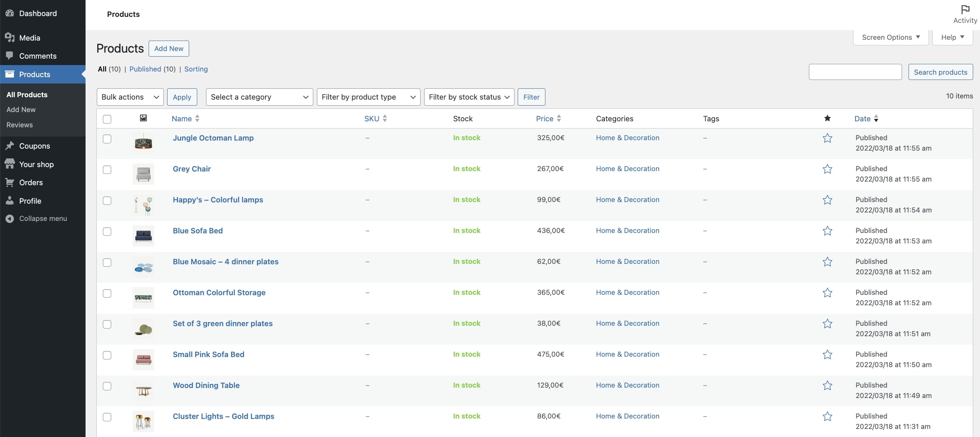Open the Select a category dropdown
980x437 pixels.
[x=259, y=97]
